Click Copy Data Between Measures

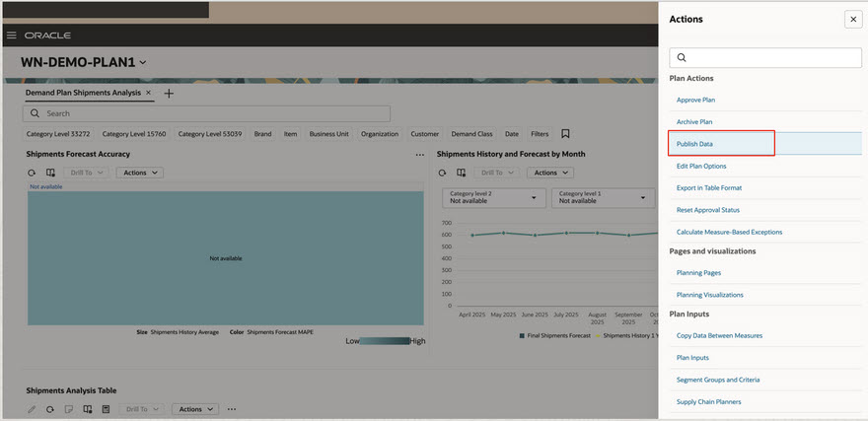[719, 336]
